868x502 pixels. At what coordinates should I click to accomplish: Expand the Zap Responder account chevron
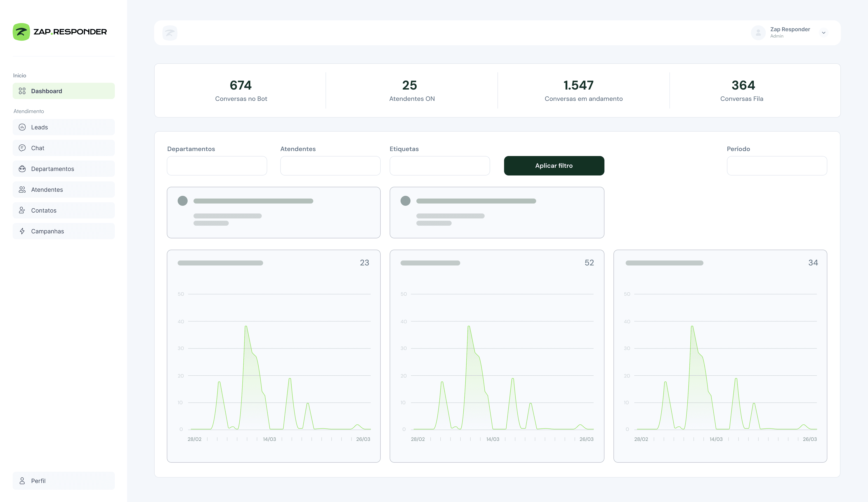[x=823, y=33]
